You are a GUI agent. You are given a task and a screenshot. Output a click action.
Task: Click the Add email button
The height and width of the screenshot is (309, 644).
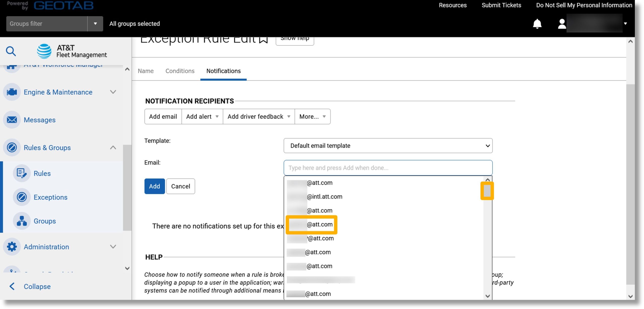[x=163, y=117]
